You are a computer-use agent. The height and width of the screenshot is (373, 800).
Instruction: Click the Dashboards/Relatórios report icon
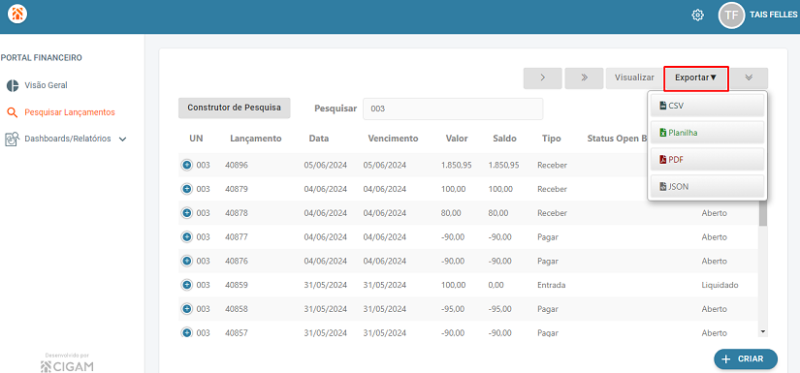coord(12,139)
